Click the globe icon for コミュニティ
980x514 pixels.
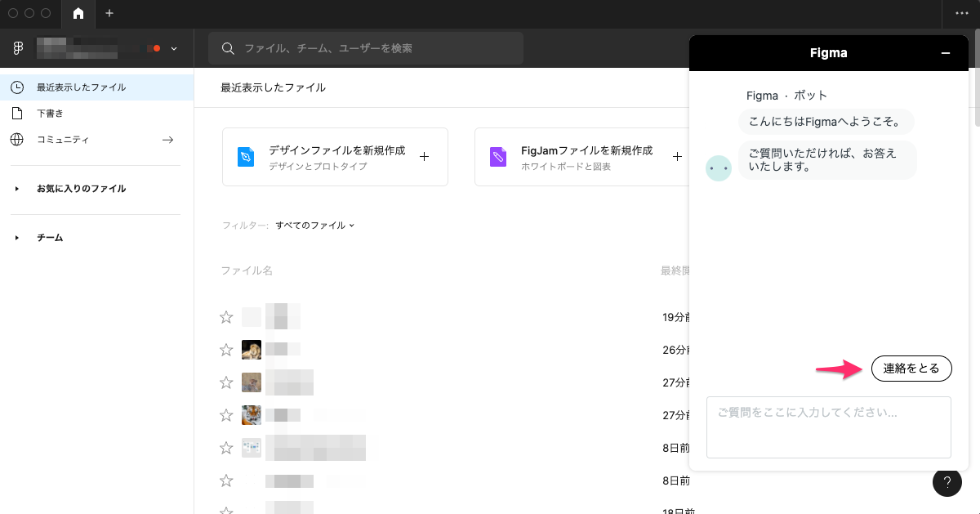click(17, 139)
